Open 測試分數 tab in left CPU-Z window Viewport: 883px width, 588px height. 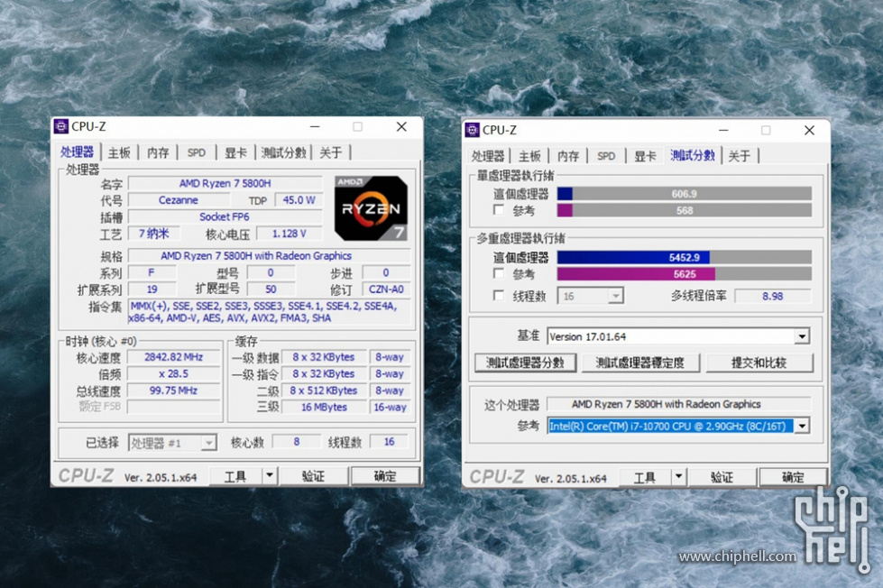click(283, 152)
